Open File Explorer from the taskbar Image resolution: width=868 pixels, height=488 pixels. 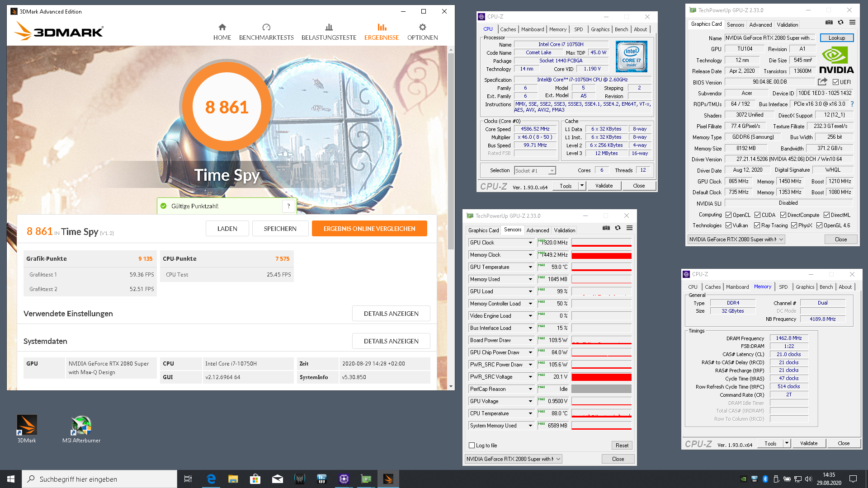point(233,479)
